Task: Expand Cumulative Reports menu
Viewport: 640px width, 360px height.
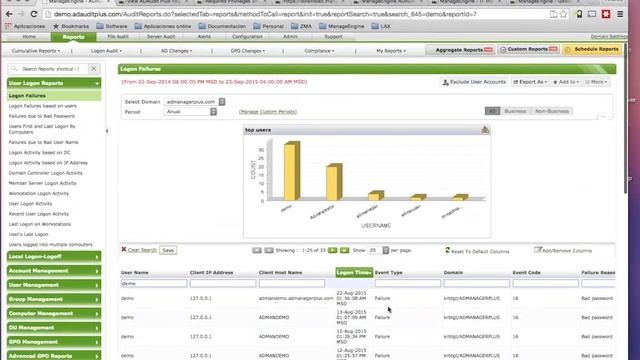Action: (x=36, y=51)
